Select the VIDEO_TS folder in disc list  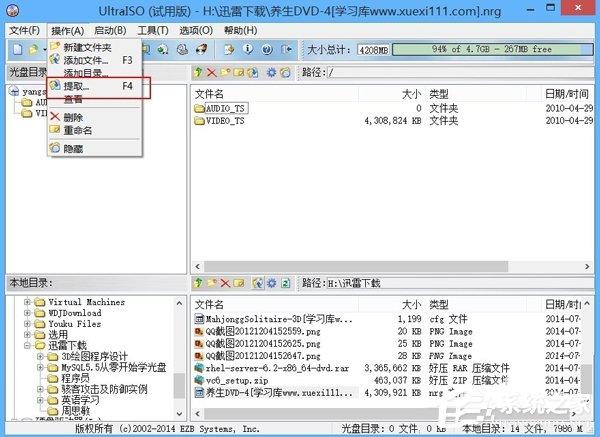[x=220, y=121]
